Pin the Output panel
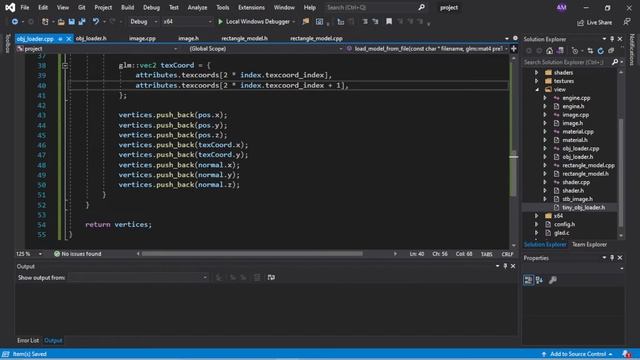 tap(505, 266)
